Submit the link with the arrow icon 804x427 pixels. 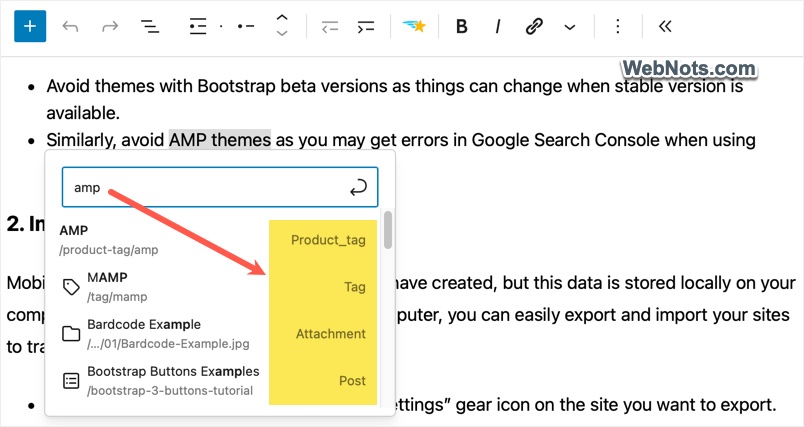(x=358, y=188)
